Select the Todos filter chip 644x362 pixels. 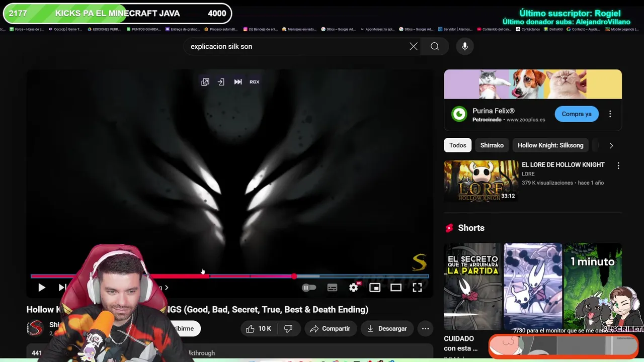pos(458,145)
